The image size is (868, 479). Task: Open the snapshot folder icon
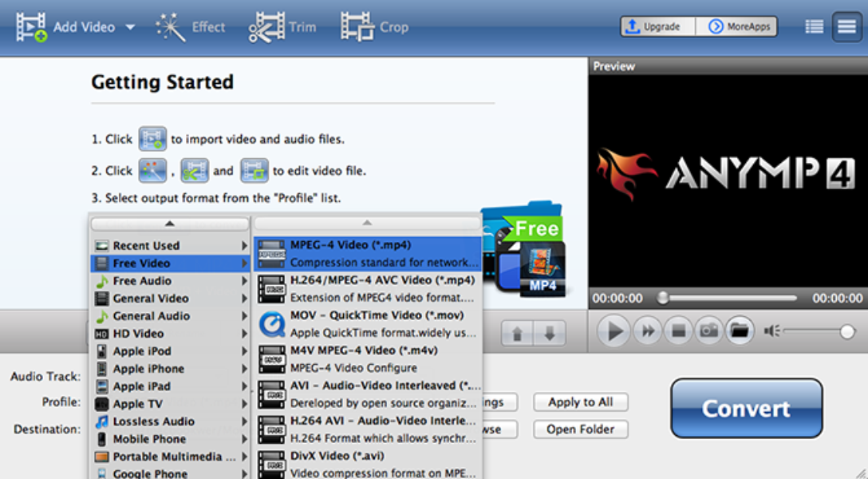click(739, 331)
